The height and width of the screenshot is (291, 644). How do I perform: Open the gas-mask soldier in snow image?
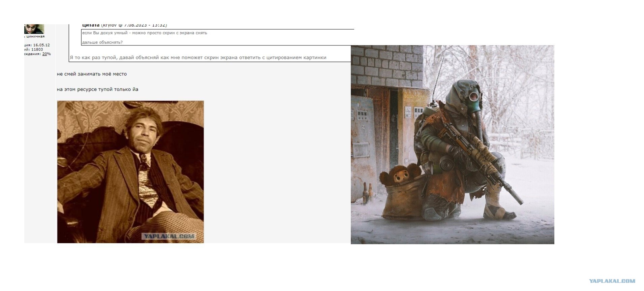click(x=453, y=145)
